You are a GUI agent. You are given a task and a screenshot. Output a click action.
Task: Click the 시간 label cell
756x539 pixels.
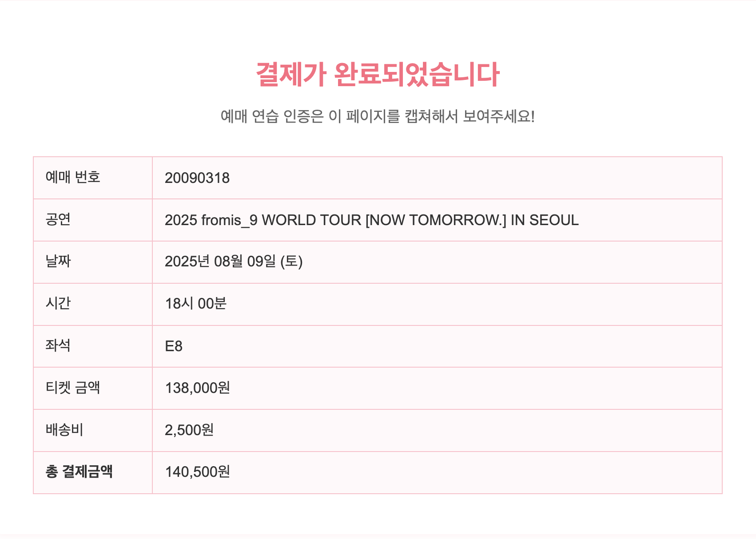coord(93,304)
